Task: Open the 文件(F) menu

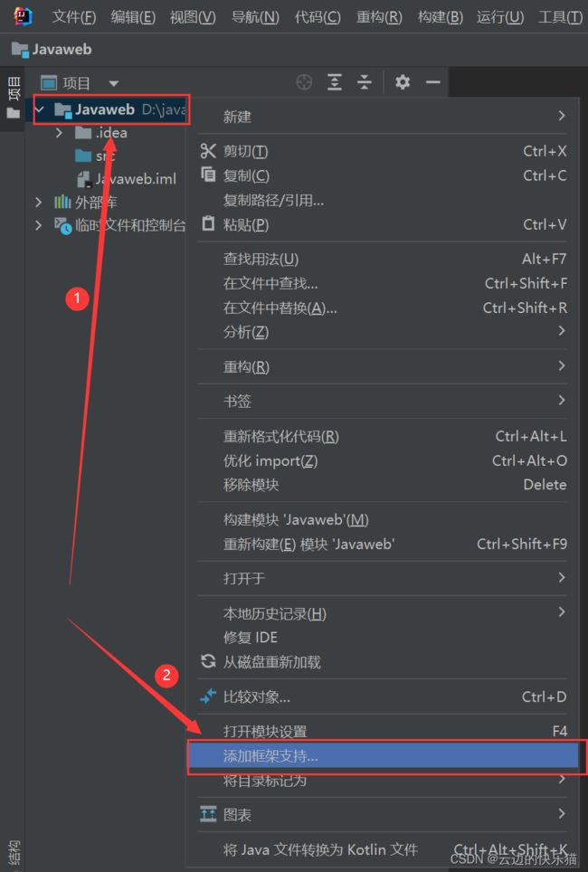Action: point(74,17)
